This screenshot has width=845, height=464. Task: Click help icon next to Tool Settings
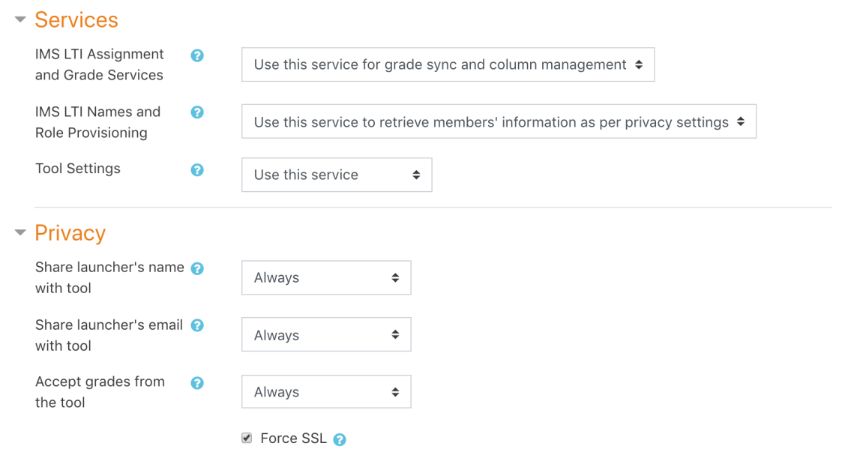(197, 170)
